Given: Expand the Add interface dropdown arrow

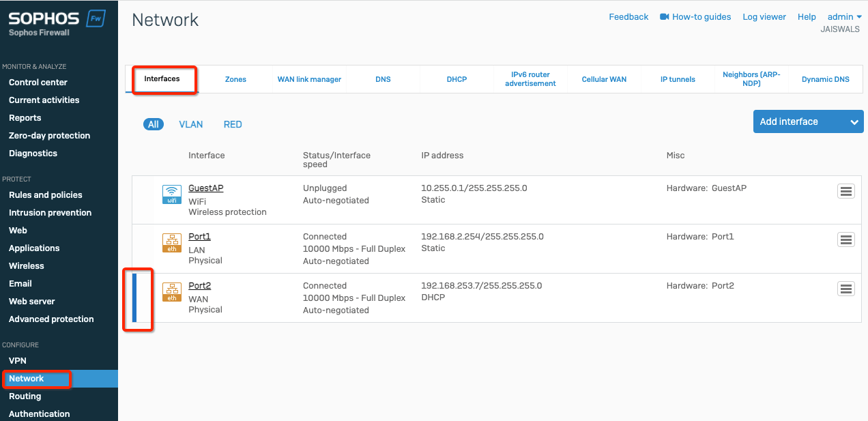Looking at the screenshot, I should pyautogui.click(x=854, y=122).
